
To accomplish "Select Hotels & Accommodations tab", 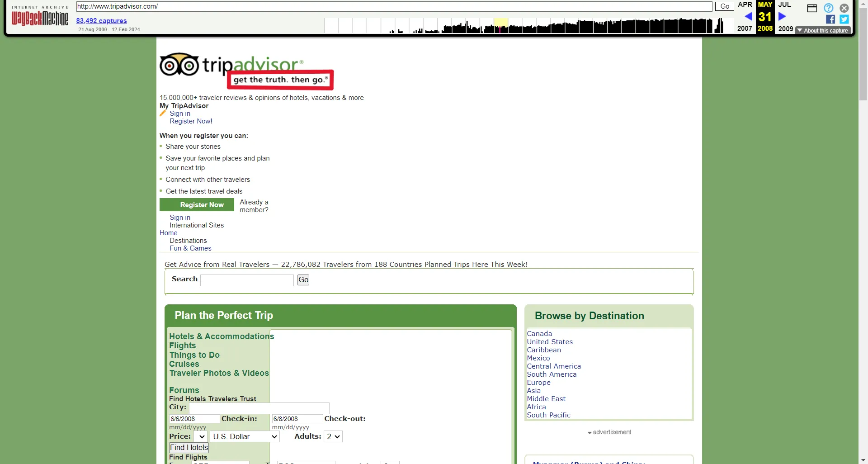I will coord(222,336).
